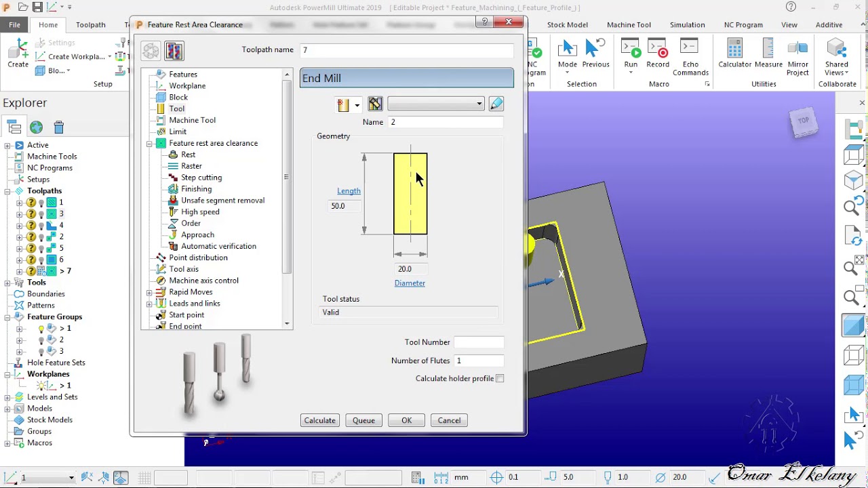Toggle light bulb of toolpath 4

tap(41, 226)
